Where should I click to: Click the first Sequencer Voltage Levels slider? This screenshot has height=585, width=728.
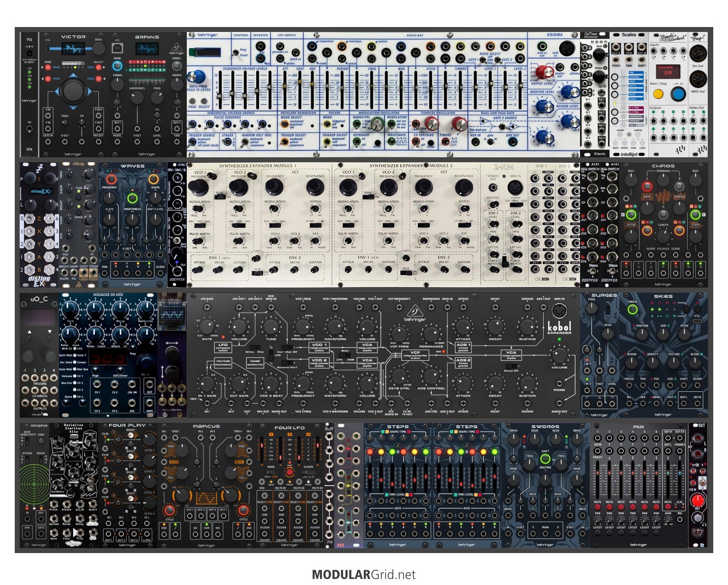(x=220, y=90)
